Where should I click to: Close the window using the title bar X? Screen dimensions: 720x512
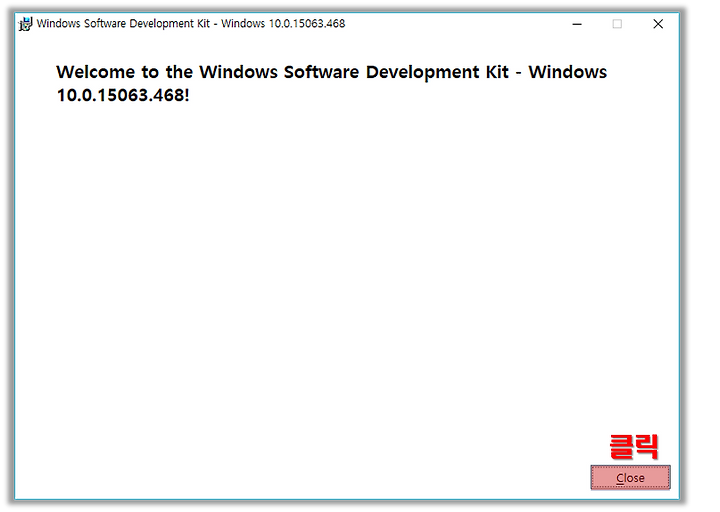click(658, 24)
